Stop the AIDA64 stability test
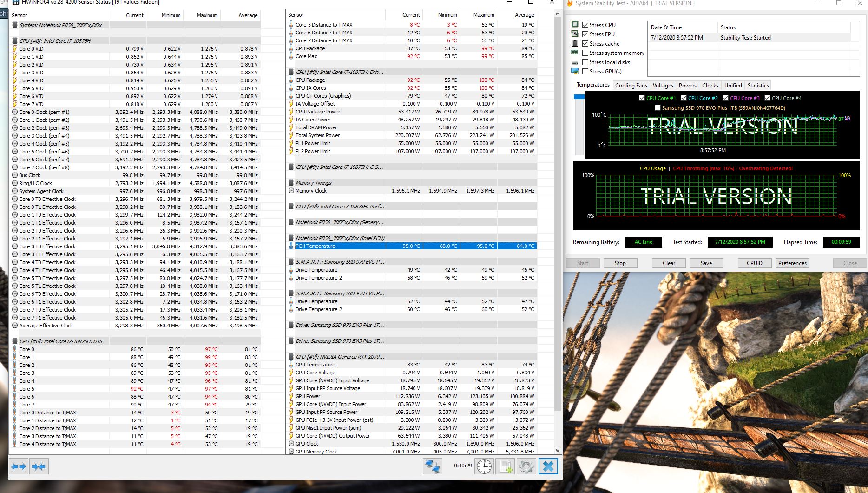This screenshot has height=493, width=868. coord(620,263)
